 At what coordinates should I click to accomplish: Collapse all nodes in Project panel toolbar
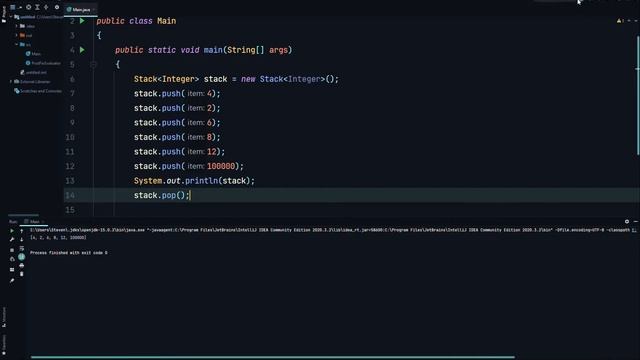click(46, 7)
